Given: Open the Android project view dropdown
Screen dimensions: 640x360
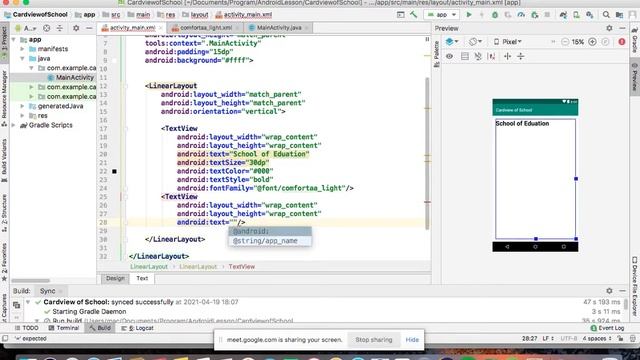Looking at the screenshot, I should click(x=25, y=28).
